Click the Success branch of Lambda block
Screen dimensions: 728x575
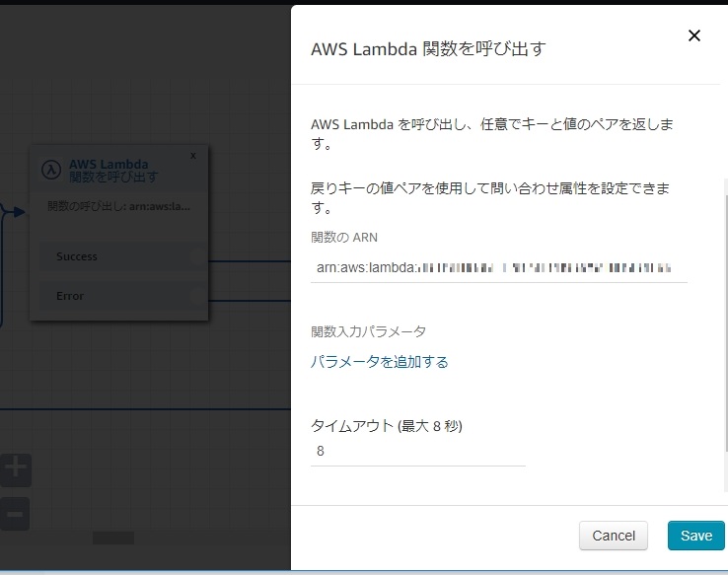pyautogui.click(x=123, y=256)
